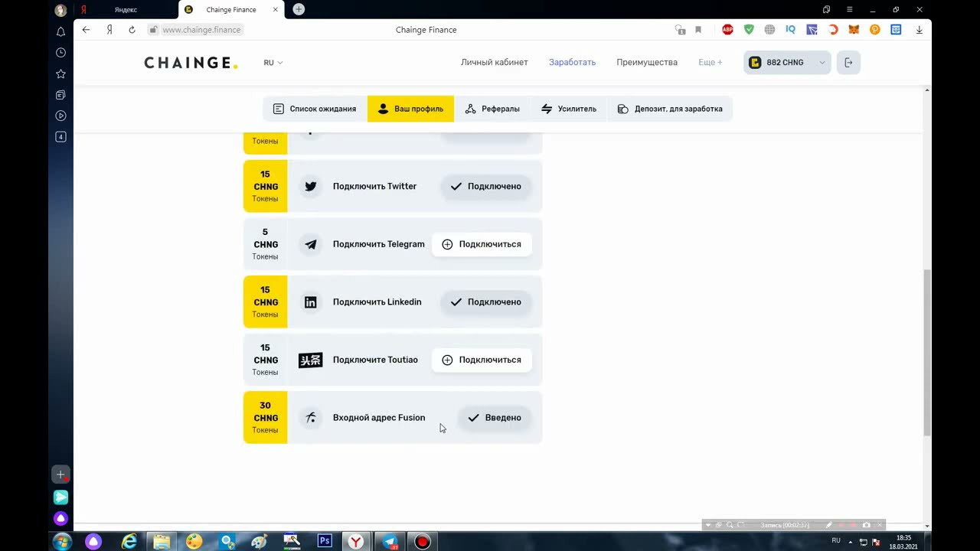980x551 pixels.
Task: Click the Telegram paper plane icon
Action: 310,244
